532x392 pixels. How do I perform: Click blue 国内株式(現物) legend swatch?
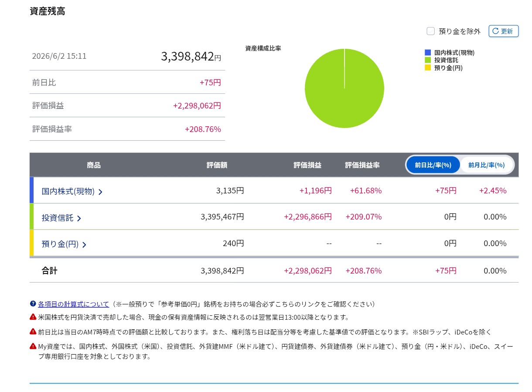point(428,53)
